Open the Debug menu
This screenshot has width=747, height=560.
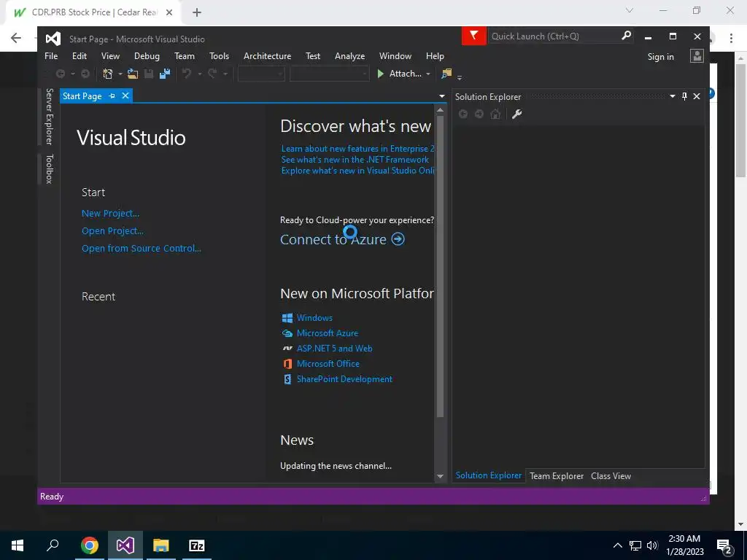click(x=147, y=56)
